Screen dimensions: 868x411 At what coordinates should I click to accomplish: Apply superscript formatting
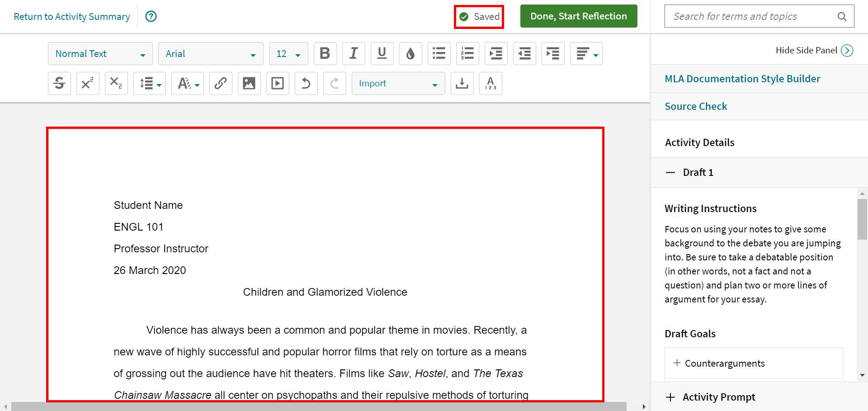point(88,83)
